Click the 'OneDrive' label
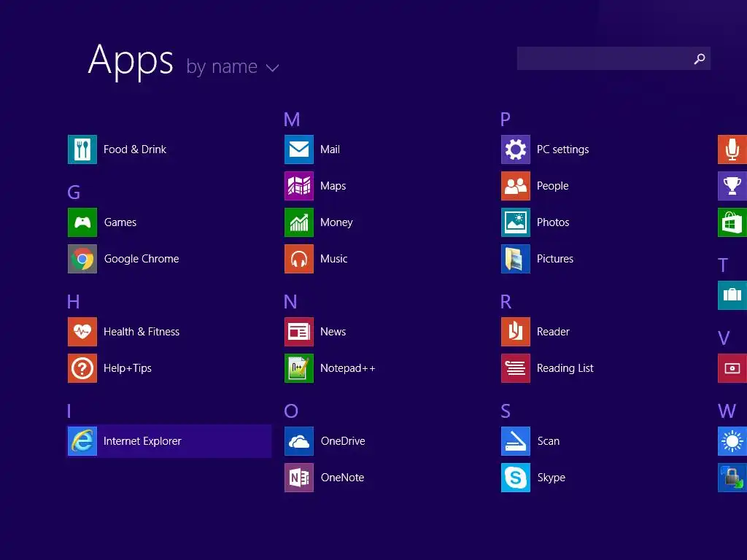 coord(343,441)
